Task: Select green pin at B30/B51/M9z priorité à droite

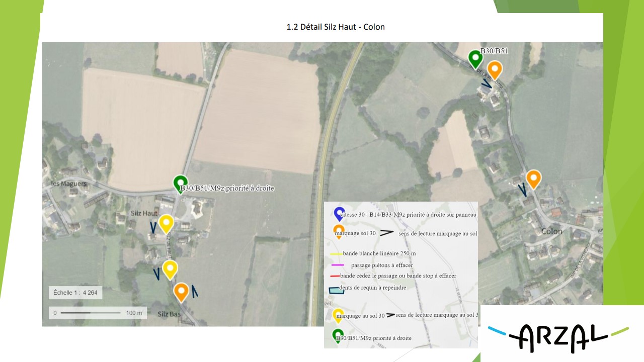Action: click(x=180, y=185)
